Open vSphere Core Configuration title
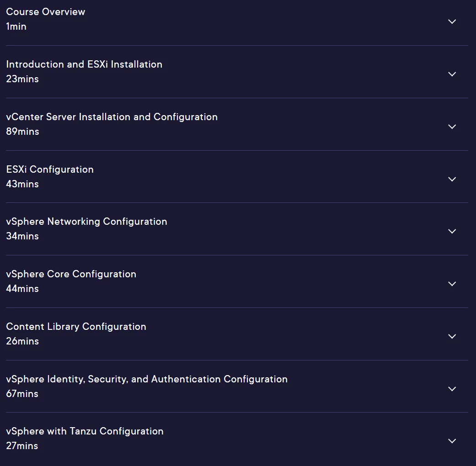 pos(71,274)
